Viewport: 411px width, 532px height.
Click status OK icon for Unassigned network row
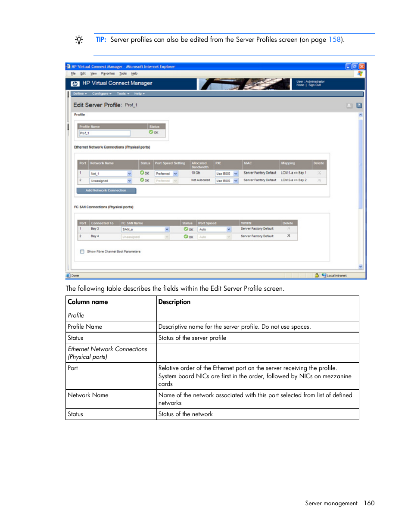coord(142,180)
